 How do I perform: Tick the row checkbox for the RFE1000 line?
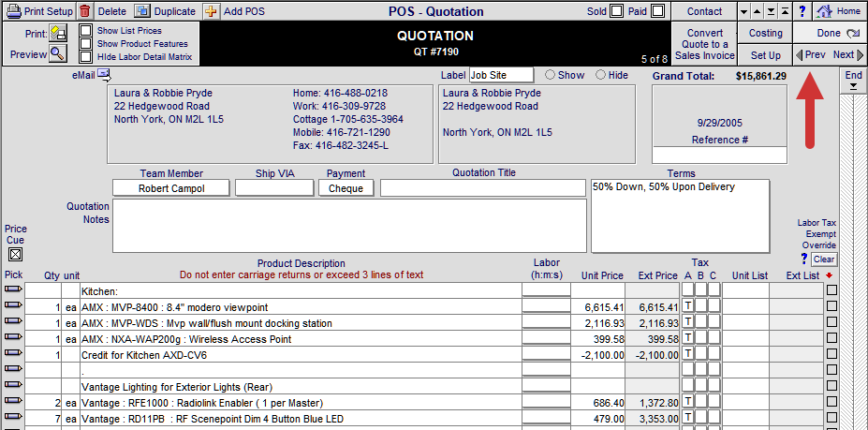pos(831,402)
